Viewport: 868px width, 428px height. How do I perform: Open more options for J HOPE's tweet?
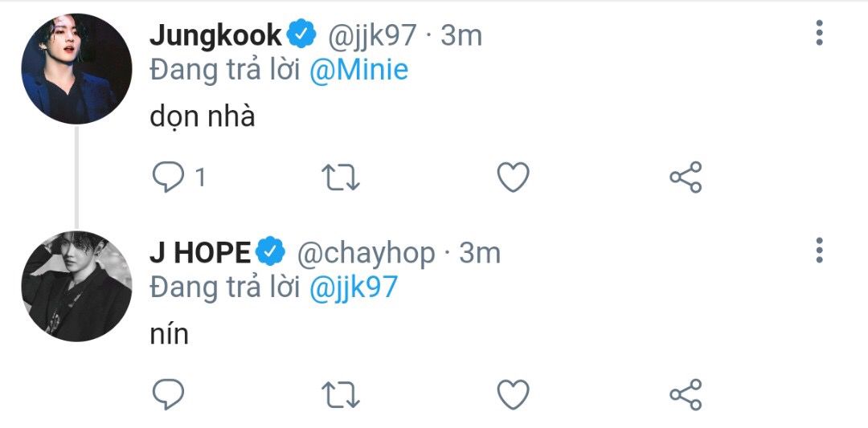pos(819,251)
